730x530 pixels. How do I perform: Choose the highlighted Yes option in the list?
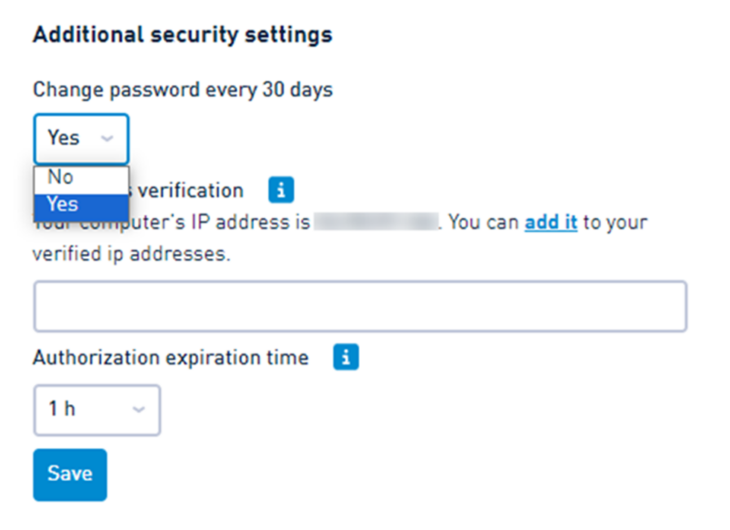coord(81,205)
